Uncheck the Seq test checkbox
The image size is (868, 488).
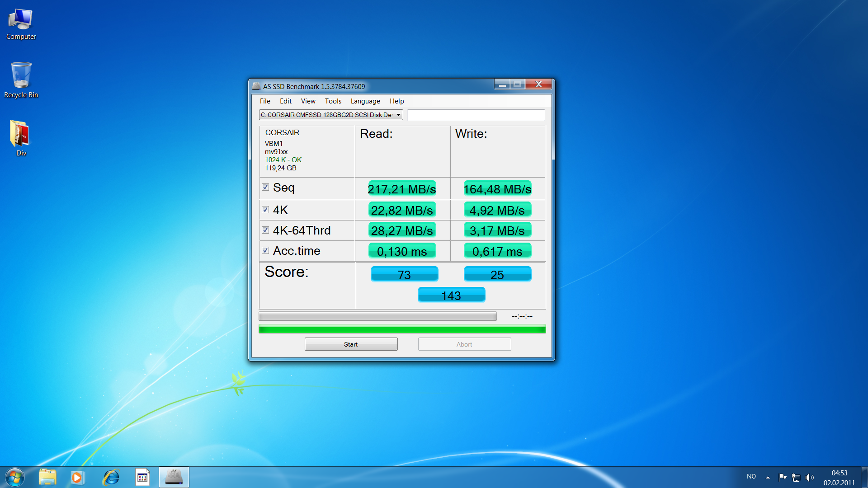(265, 187)
